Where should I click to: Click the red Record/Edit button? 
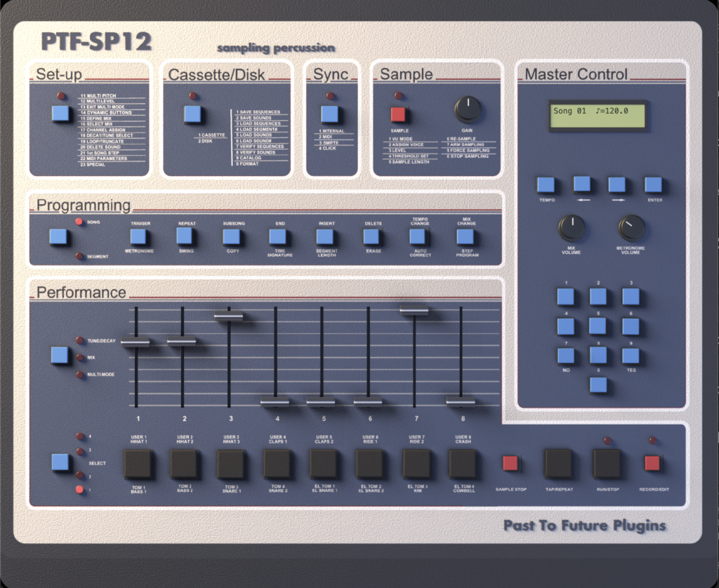pyautogui.click(x=652, y=463)
